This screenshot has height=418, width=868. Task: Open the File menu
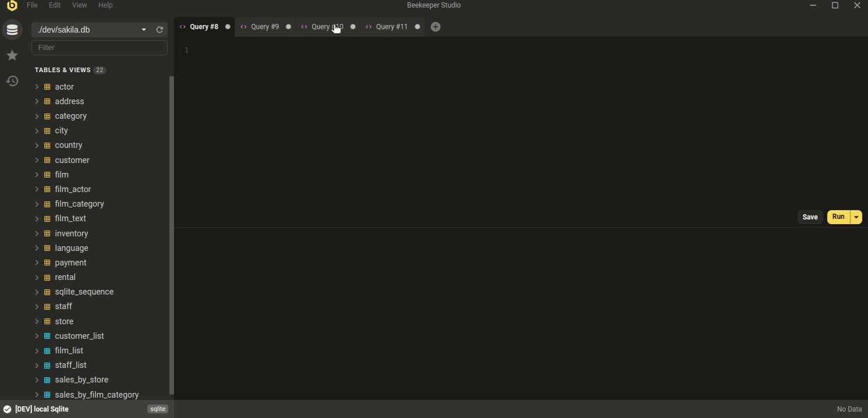point(31,5)
